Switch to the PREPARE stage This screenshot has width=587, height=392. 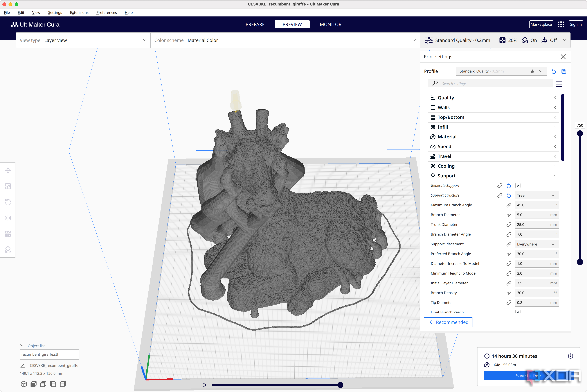(255, 25)
